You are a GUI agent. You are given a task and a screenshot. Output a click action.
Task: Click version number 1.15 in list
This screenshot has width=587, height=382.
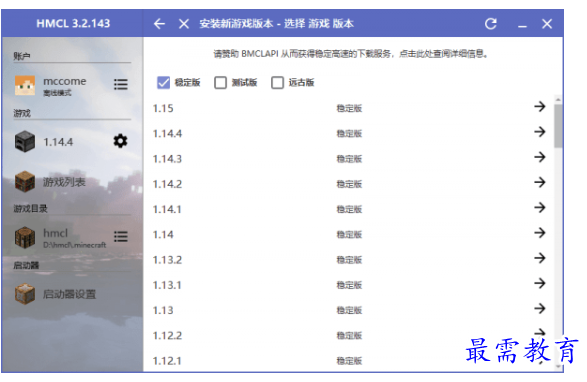click(x=163, y=109)
